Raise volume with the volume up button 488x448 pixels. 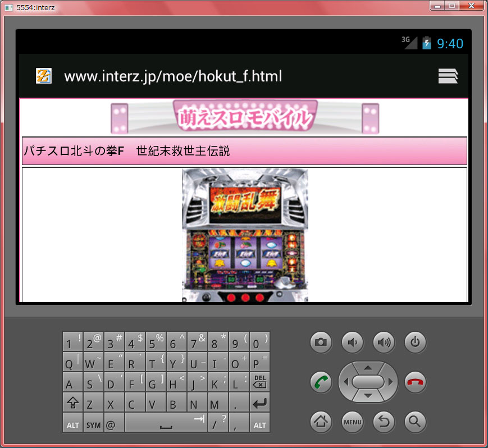coord(384,342)
